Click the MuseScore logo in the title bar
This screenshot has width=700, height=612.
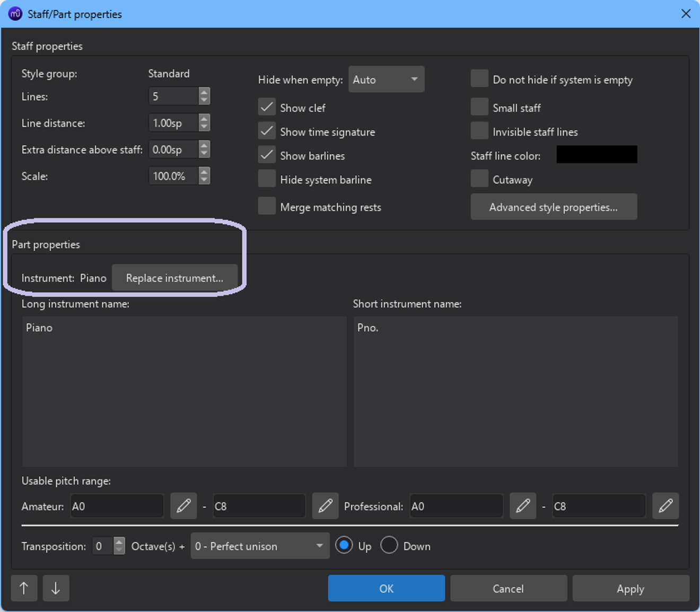[x=15, y=14]
